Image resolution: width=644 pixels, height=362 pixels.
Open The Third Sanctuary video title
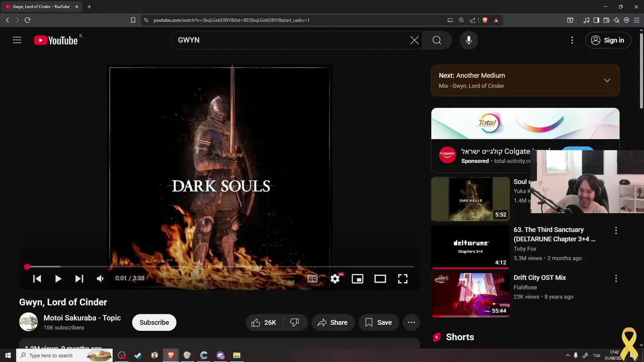[x=554, y=234]
